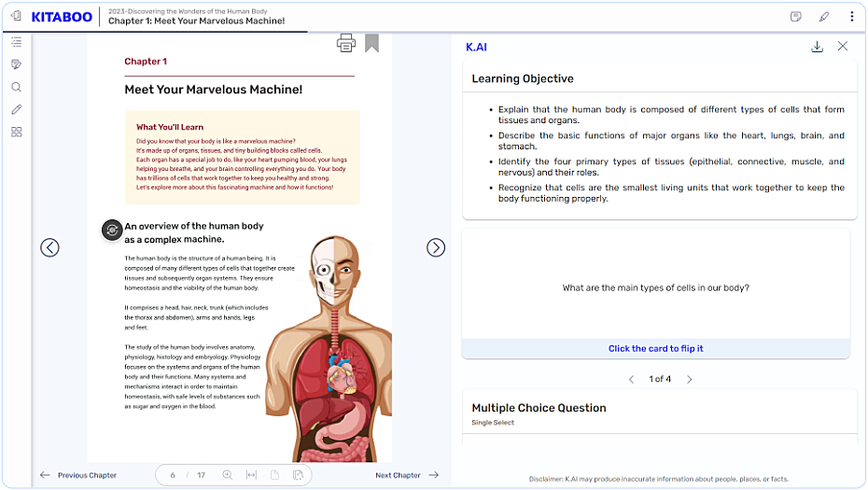This screenshot has width=868, height=490.
Task: Download the K.AI panel content
Action: (817, 47)
